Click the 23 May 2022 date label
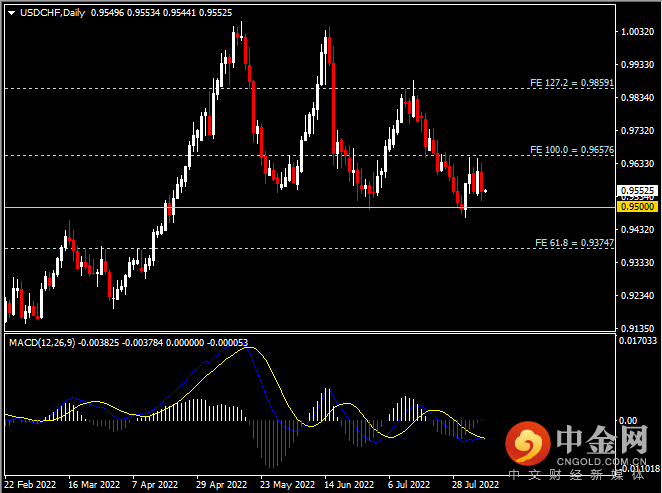Viewport: 662px width, 493px height. coord(288,485)
